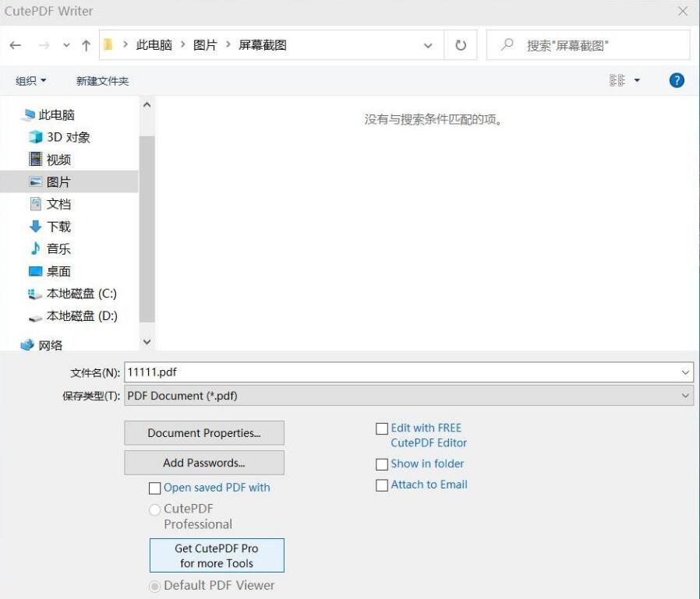700x599 pixels.
Task: Check Edit with FREE CutePDF Editor
Action: [382, 429]
